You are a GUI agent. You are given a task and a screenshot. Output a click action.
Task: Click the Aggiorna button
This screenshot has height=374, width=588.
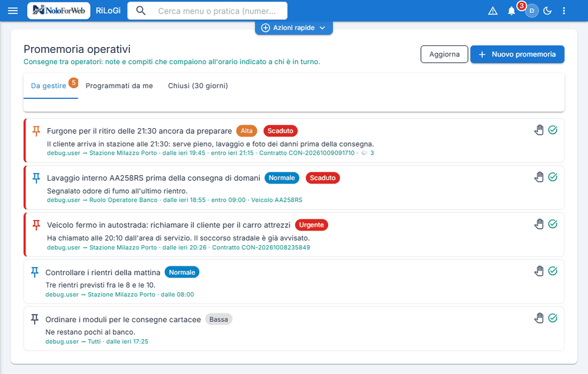tap(445, 54)
